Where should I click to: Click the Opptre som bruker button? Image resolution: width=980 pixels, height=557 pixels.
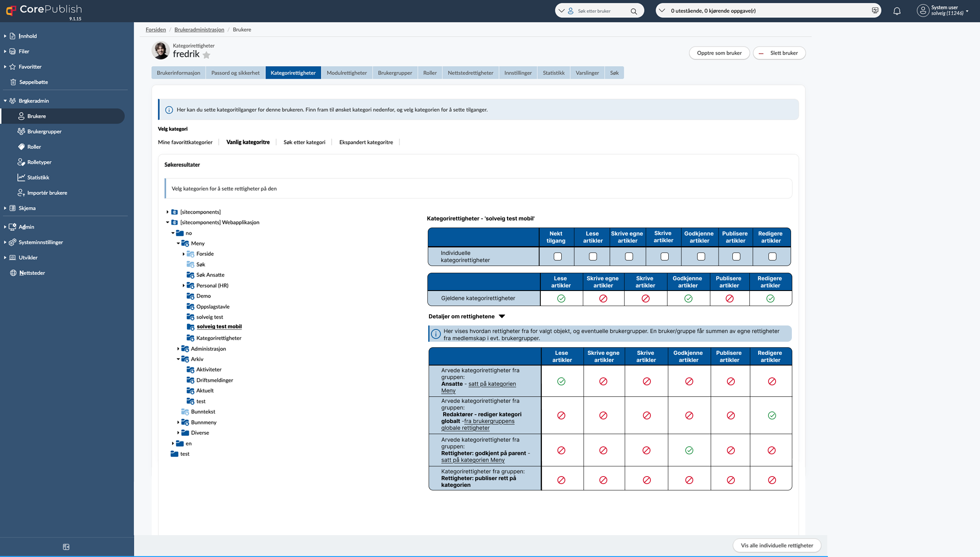(x=719, y=53)
